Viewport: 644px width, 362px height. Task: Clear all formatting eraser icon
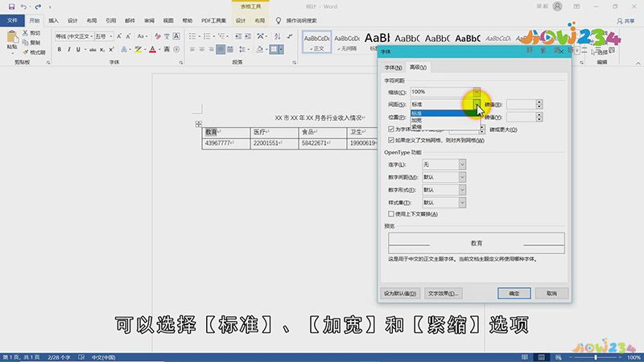point(157,36)
